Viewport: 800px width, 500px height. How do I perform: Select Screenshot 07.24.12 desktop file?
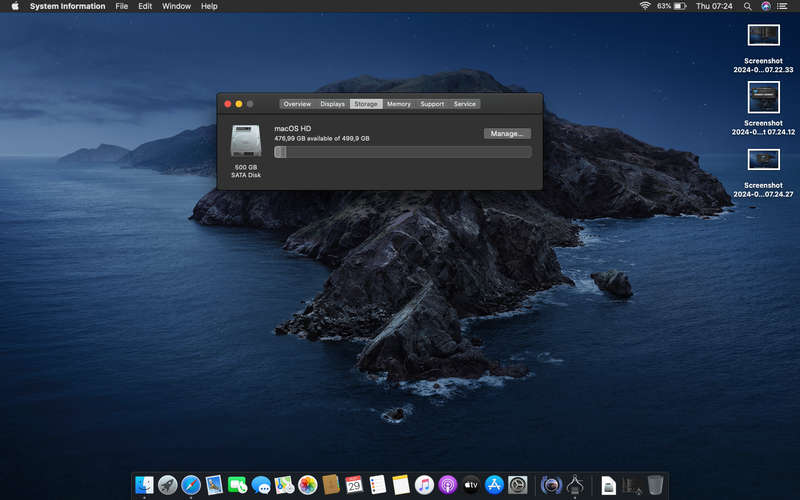(x=763, y=109)
